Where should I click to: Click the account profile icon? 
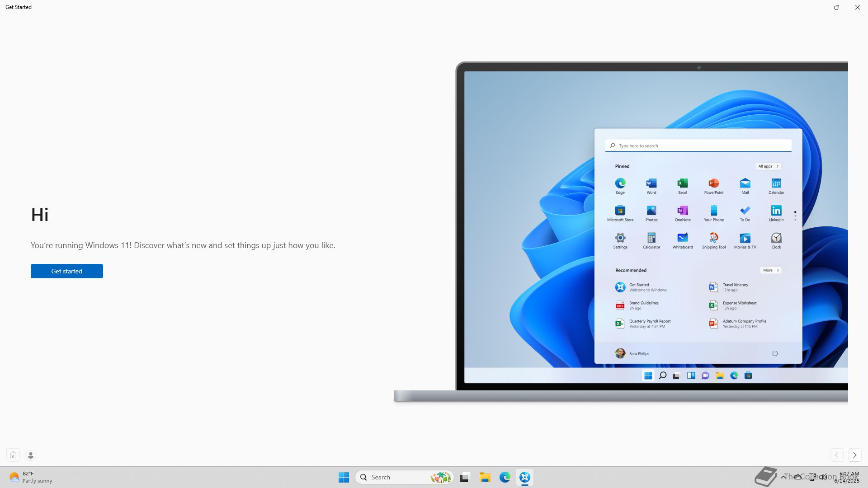pyautogui.click(x=31, y=455)
